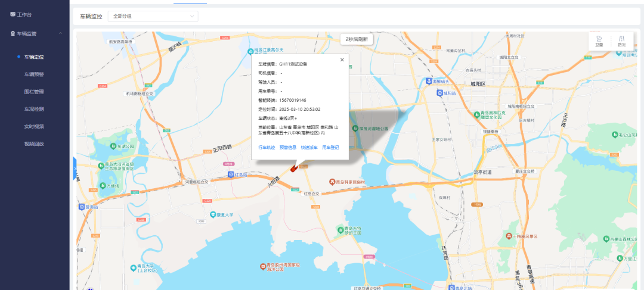Click the 流亭街道 map label

click(x=482, y=172)
